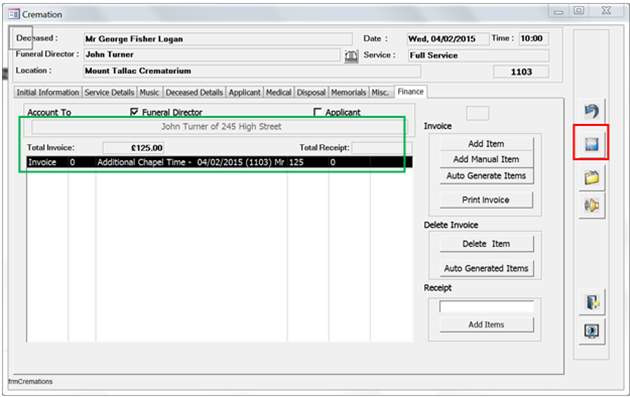Image resolution: width=630 pixels, height=397 pixels.
Task: Open the Disposal tab
Action: pyautogui.click(x=311, y=92)
